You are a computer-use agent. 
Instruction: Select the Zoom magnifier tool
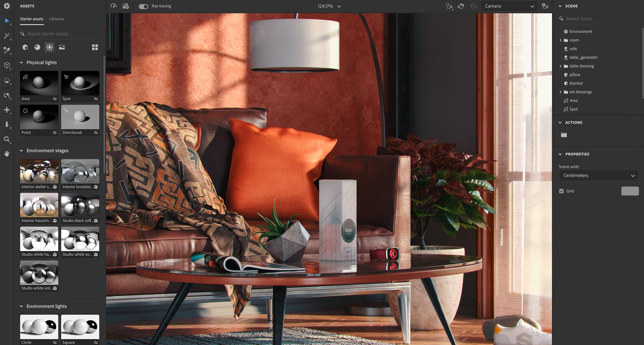(x=7, y=140)
